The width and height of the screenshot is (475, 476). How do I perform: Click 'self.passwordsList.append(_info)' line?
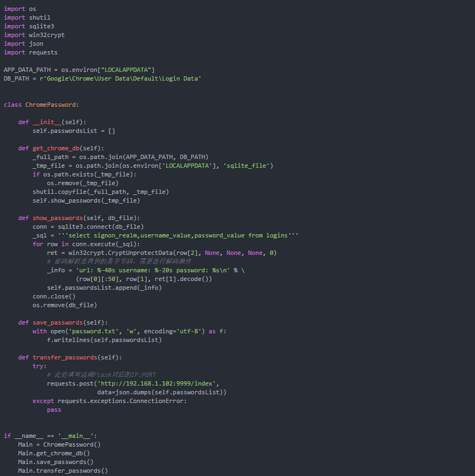104,288
